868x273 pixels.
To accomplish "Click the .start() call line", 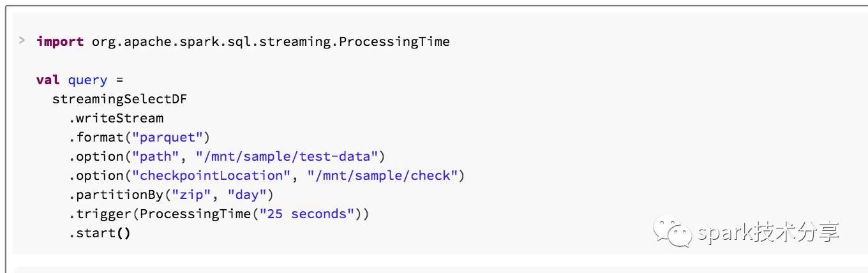I will coord(100,233).
